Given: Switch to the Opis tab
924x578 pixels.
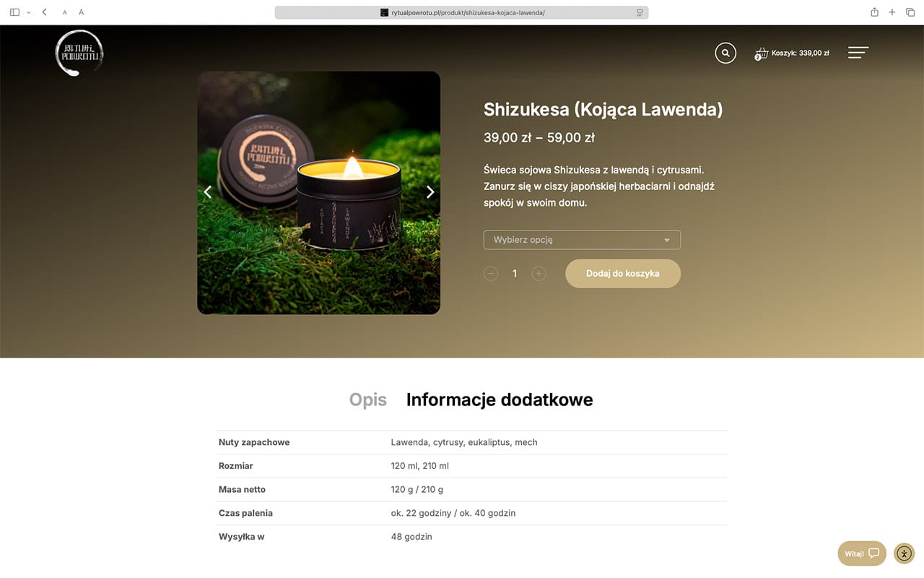Looking at the screenshot, I should pyautogui.click(x=368, y=400).
